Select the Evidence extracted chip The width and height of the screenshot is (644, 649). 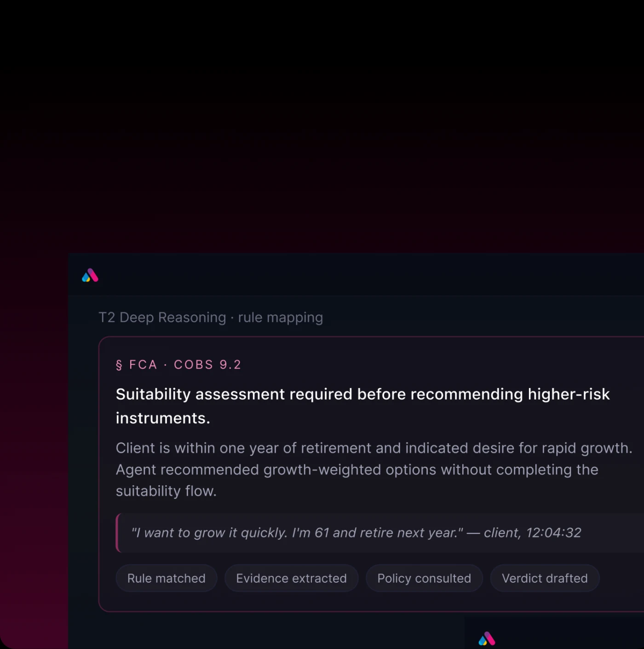291,578
